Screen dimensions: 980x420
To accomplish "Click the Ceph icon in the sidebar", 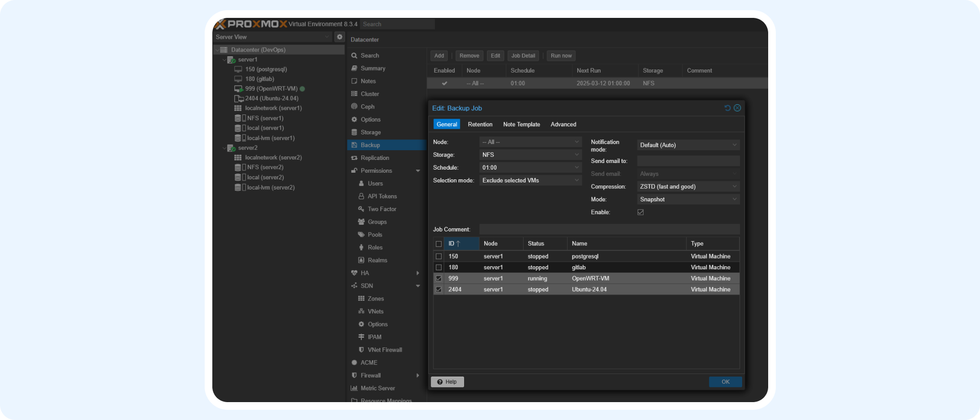I will 354,107.
